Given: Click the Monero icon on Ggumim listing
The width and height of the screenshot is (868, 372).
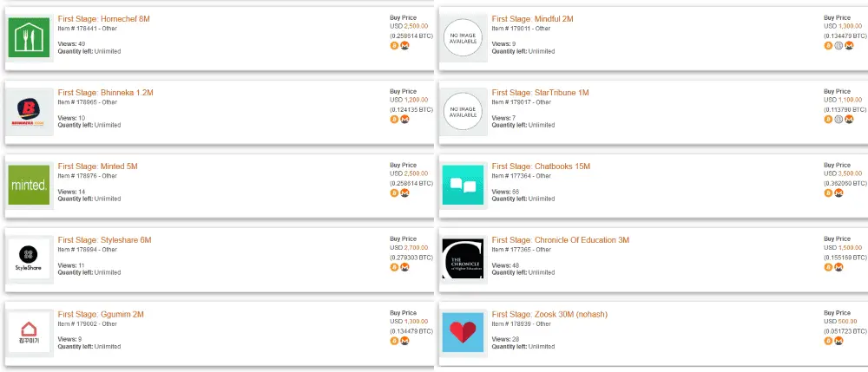Looking at the screenshot, I should click(x=404, y=341).
